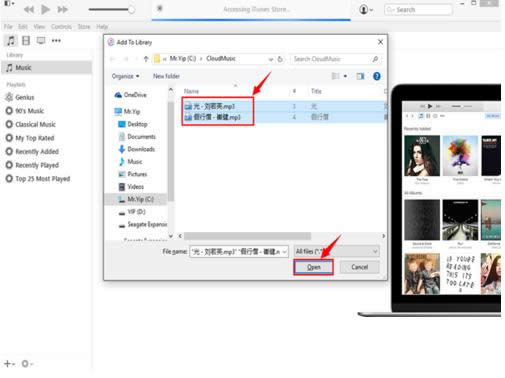This screenshot has height=378, width=505.
Task: Open the 90's Music playlist
Action: coord(25,111)
